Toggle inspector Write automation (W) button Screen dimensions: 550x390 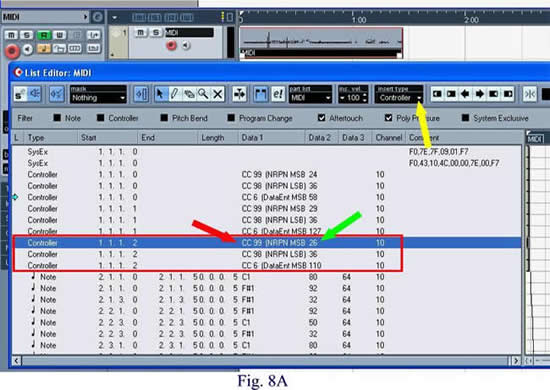(x=60, y=35)
